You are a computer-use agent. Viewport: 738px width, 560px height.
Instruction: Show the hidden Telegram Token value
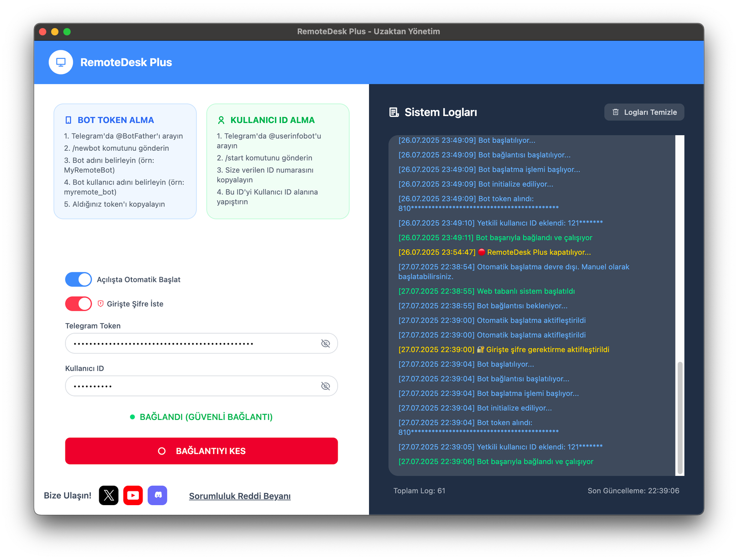(325, 343)
